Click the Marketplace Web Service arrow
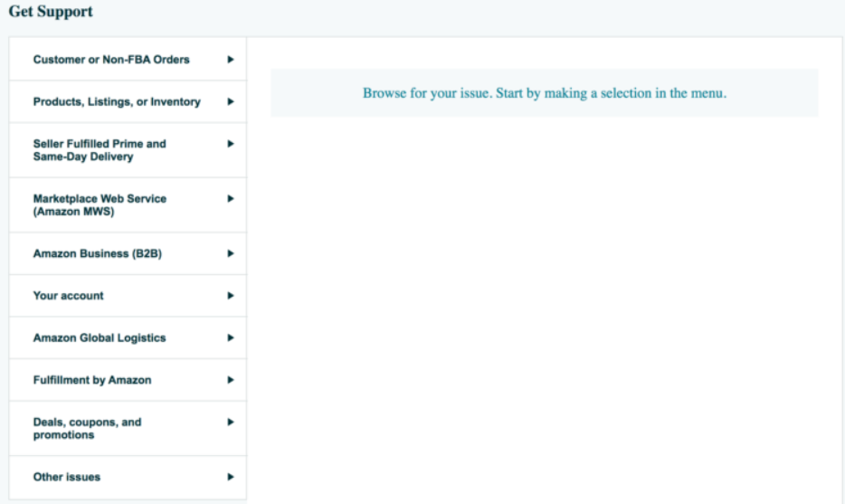 point(231,198)
